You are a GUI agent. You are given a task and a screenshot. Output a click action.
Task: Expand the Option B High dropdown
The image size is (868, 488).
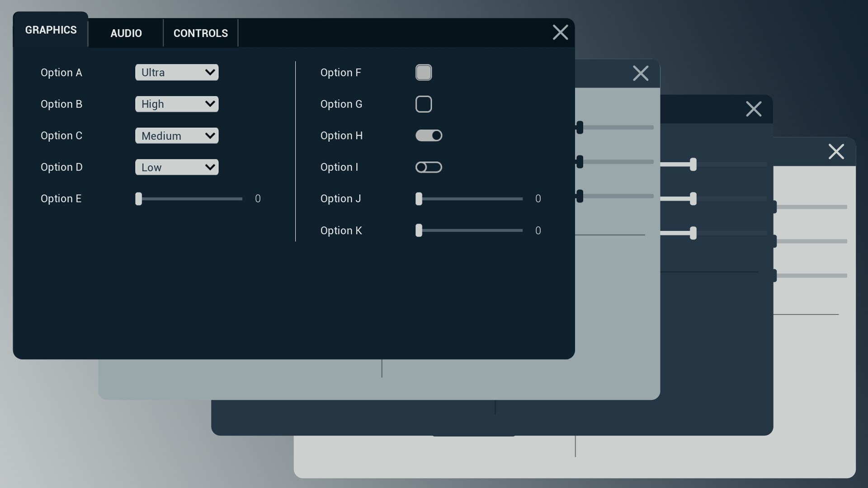[176, 104]
